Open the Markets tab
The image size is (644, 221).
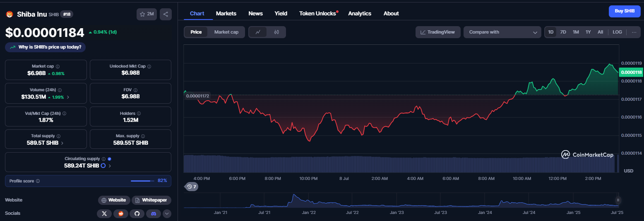coord(226,13)
